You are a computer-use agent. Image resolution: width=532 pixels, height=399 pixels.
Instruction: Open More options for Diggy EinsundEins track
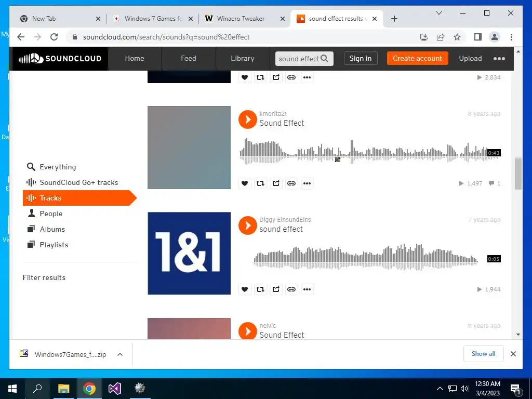307,289
